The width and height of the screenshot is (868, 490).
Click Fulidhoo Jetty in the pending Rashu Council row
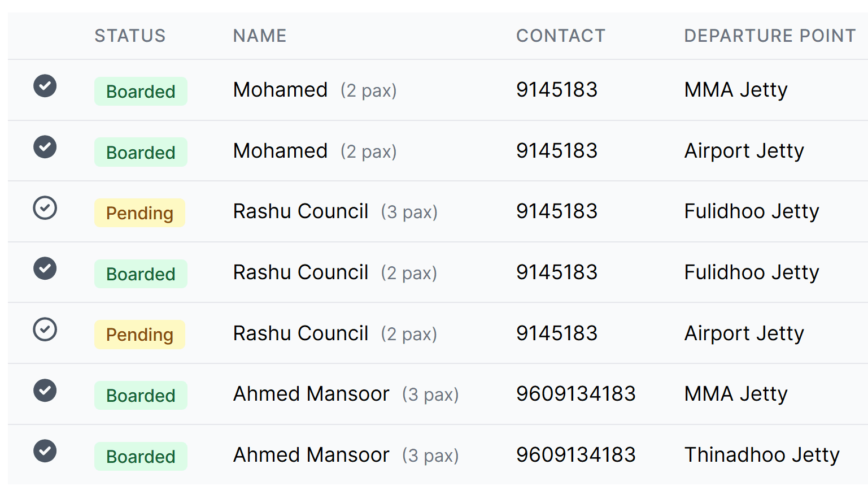(752, 211)
